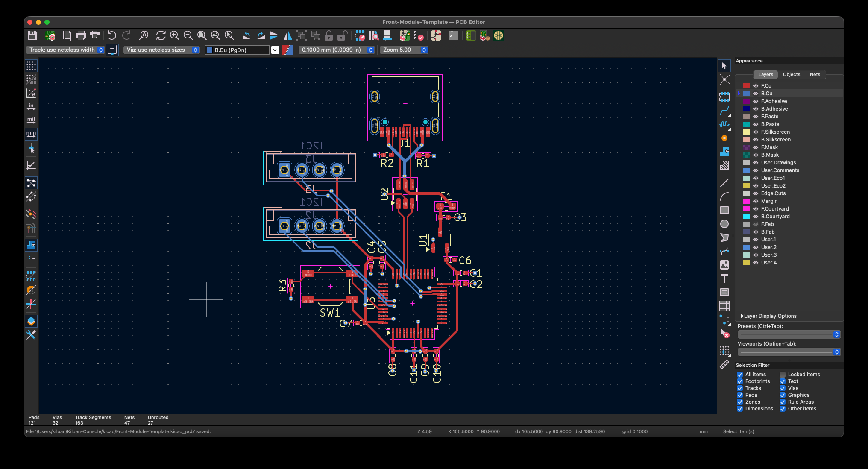Switch to the Objects tab
Viewport: 868px width, 469px height.
tap(791, 74)
